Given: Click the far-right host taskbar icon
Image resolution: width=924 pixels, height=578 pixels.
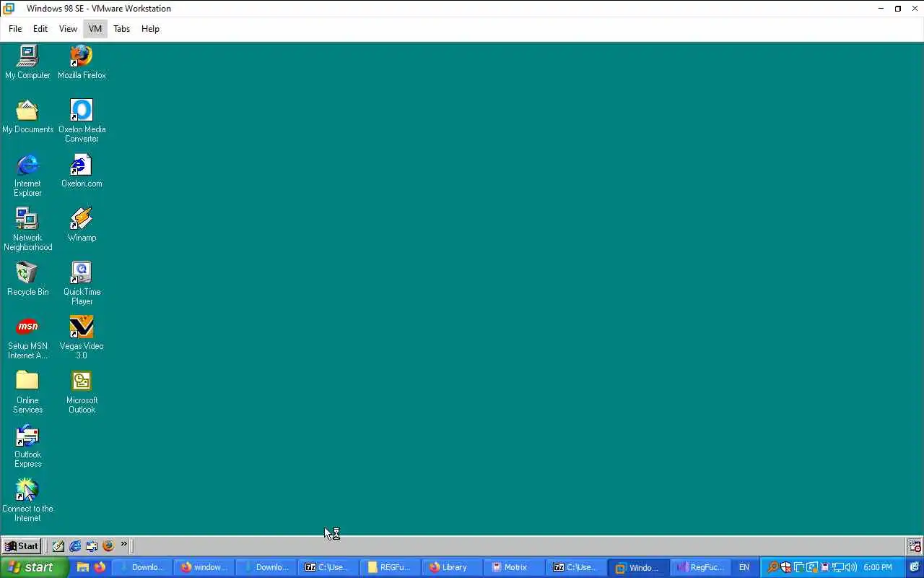Looking at the screenshot, I should 915,567.
